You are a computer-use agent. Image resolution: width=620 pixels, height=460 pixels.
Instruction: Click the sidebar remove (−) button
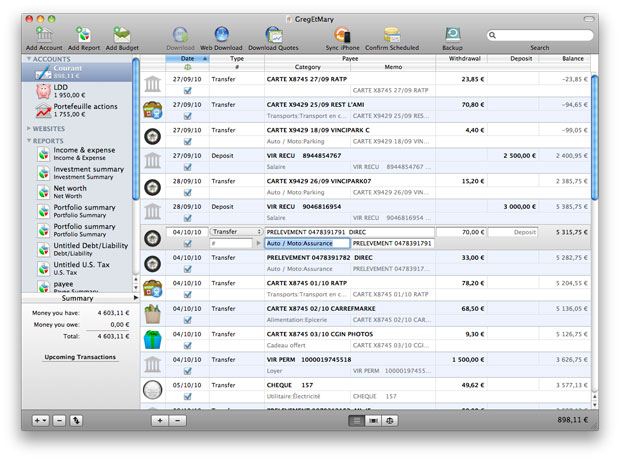(59, 420)
